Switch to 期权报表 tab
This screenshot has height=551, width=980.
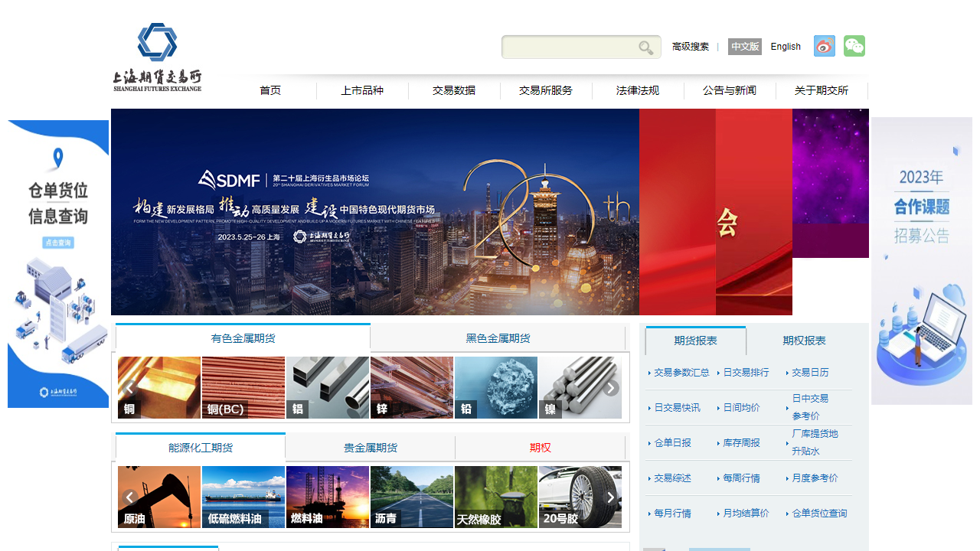click(x=804, y=341)
